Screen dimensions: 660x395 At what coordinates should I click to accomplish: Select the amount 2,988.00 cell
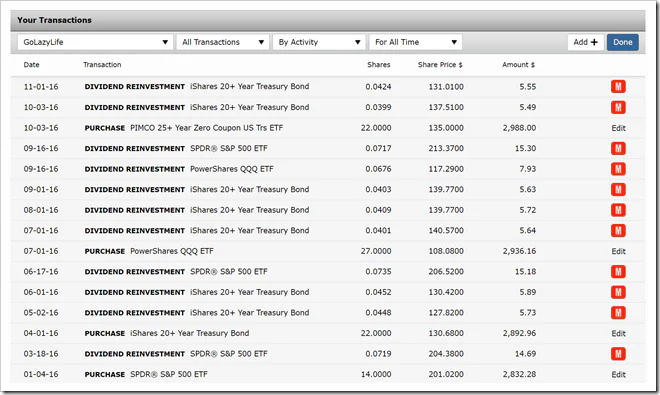pos(519,128)
